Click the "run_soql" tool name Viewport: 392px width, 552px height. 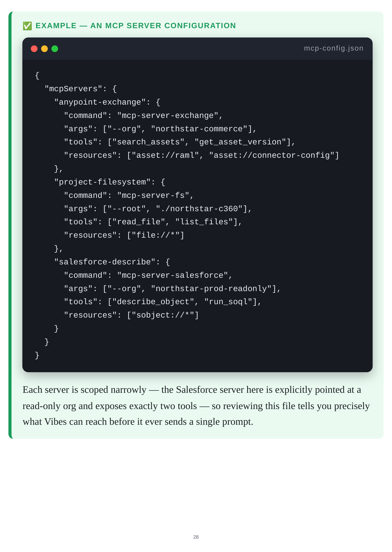[x=229, y=302]
